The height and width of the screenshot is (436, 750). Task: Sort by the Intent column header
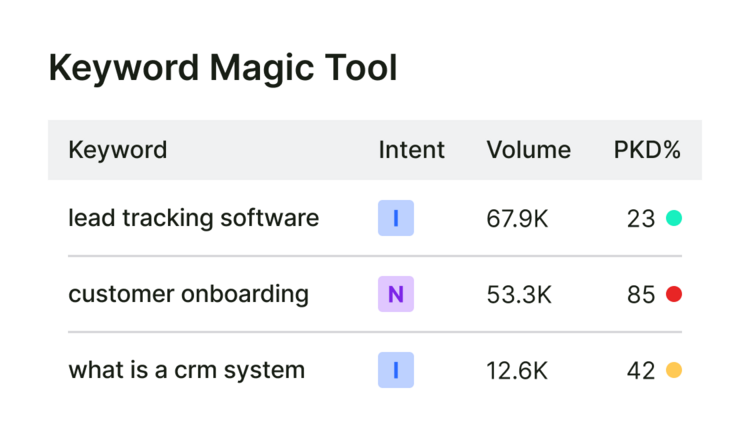click(411, 150)
